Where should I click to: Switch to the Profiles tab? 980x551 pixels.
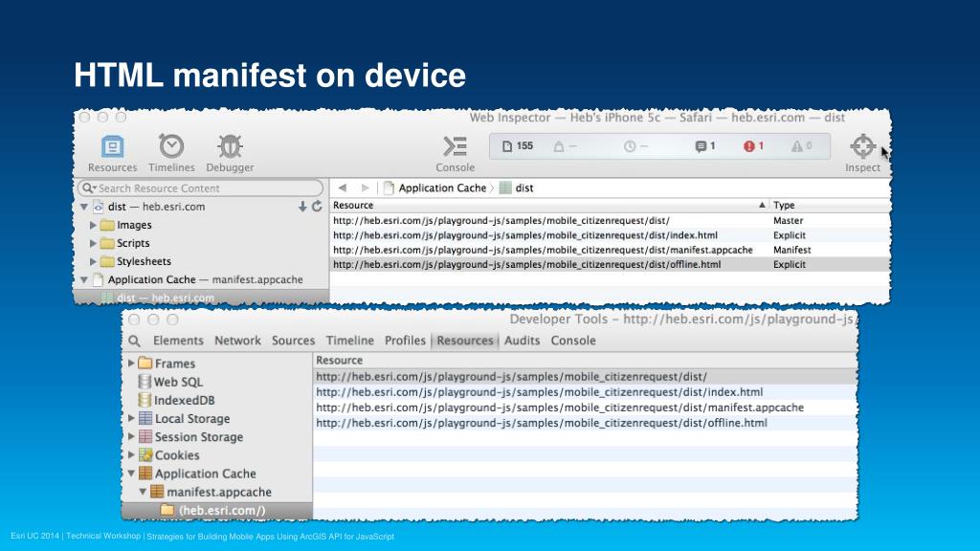(405, 341)
